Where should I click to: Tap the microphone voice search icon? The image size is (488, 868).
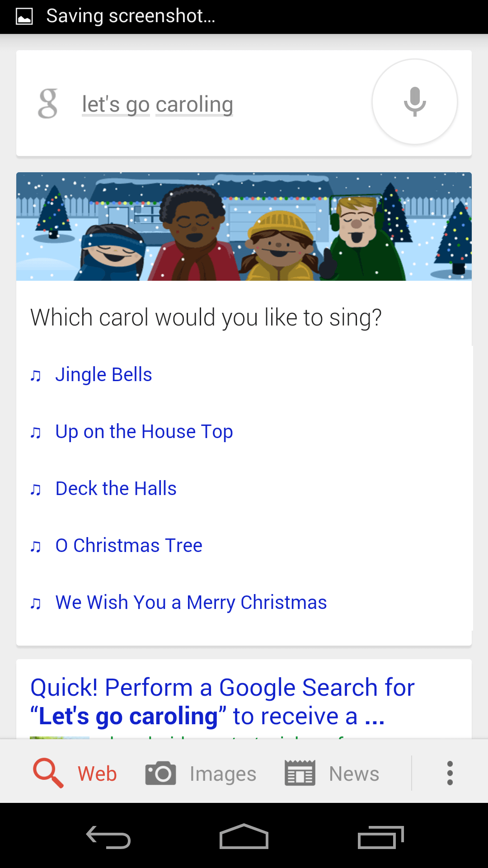[414, 102]
